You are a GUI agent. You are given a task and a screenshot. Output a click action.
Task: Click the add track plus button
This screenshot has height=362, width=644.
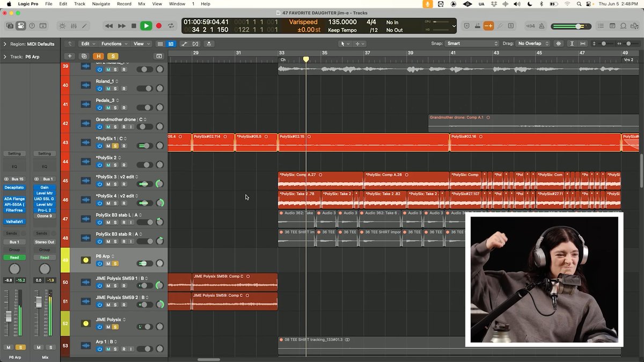(x=69, y=56)
